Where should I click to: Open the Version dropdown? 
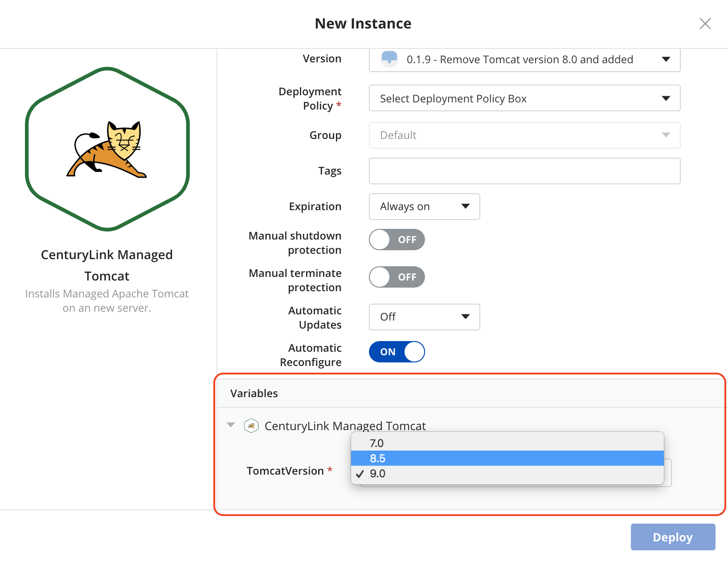(x=524, y=60)
